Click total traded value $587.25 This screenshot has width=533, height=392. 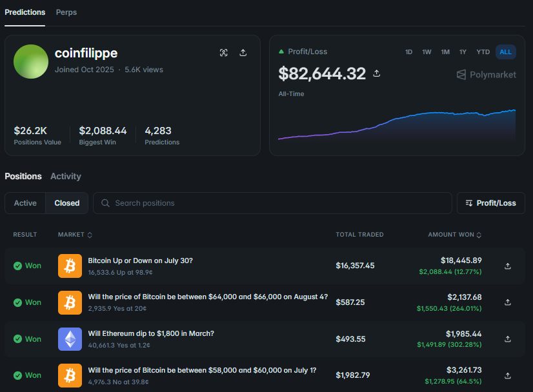pyautogui.click(x=350, y=302)
